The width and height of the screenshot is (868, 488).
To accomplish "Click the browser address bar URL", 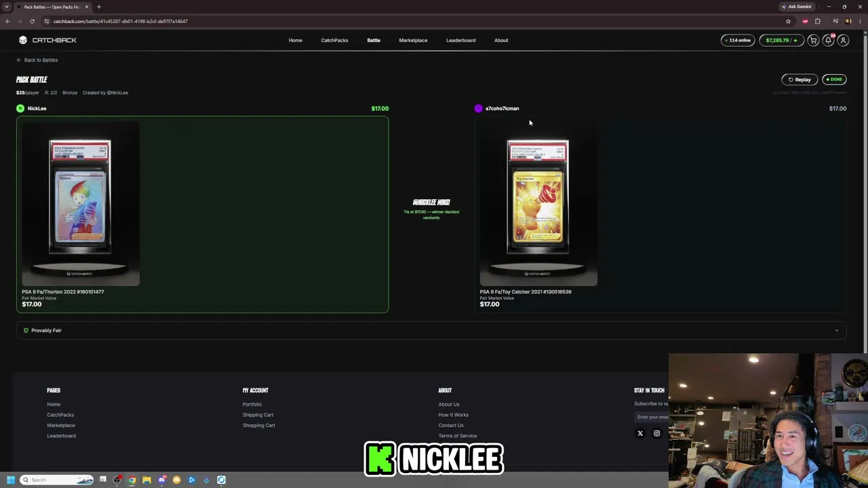I will tap(120, 21).
